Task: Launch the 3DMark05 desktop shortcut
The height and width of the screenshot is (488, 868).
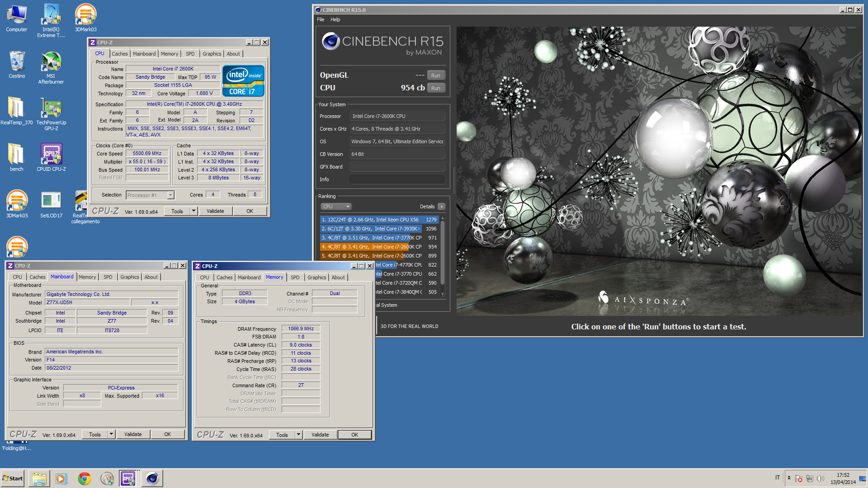Action: (x=17, y=204)
